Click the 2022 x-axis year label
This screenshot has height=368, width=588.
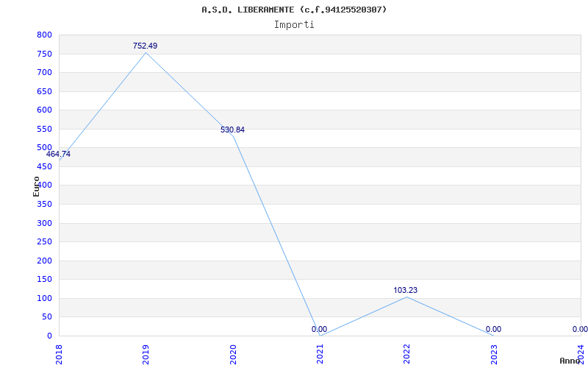coord(407,355)
